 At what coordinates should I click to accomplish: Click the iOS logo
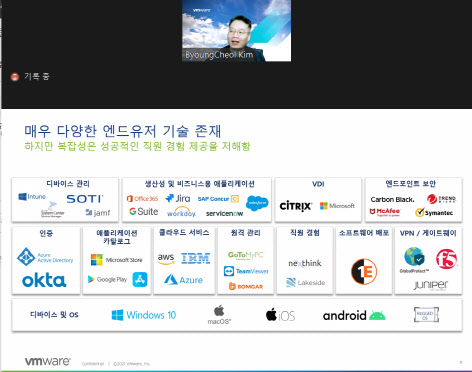(x=280, y=315)
